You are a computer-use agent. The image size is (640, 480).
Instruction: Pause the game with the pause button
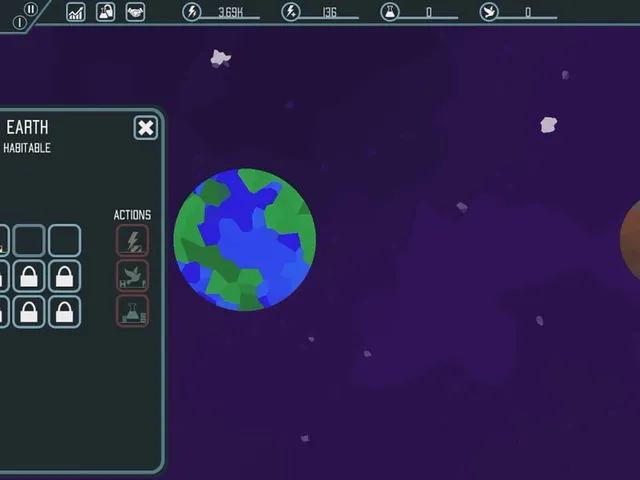point(31,9)
